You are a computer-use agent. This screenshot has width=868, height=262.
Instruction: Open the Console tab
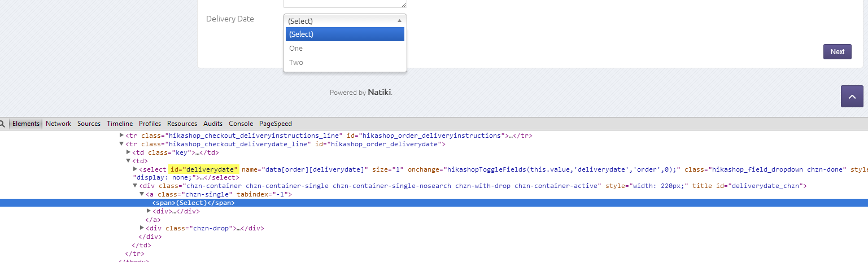coord(241,124)
